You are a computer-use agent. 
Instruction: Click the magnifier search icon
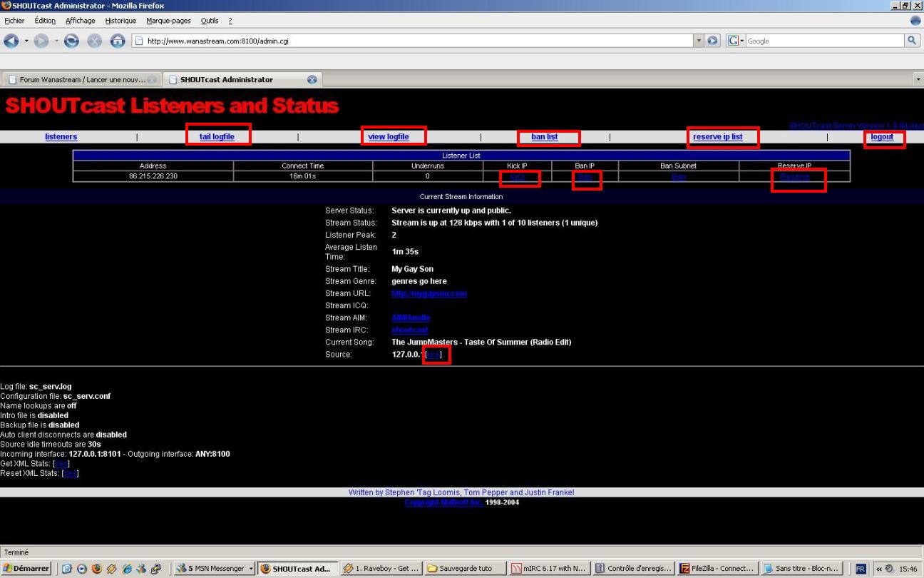tap(912, 41)
